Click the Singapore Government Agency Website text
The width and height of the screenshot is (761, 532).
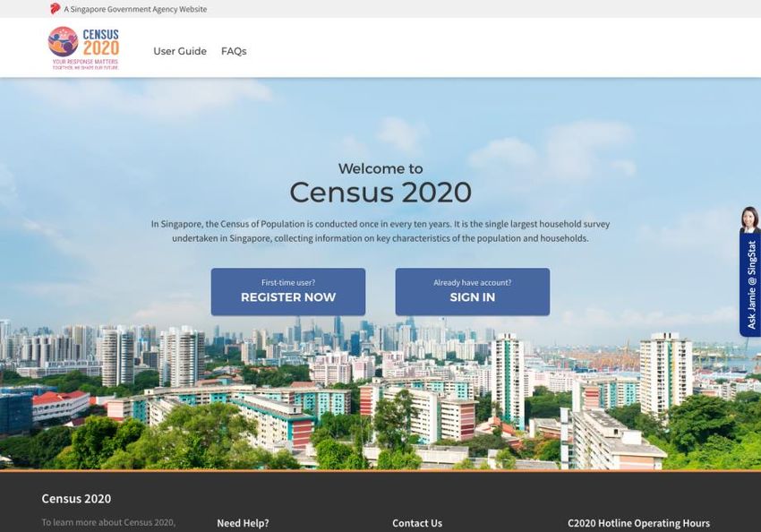[135, 9]
